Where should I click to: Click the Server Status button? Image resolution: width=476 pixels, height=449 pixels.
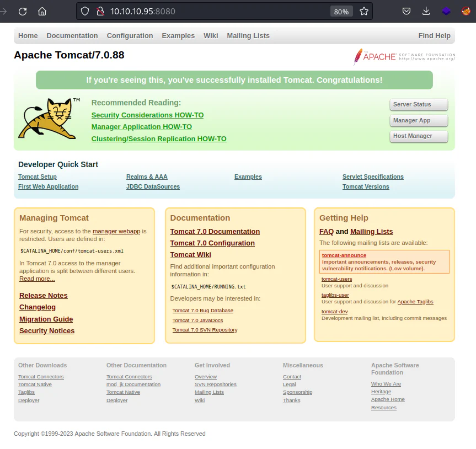coord(419,104)
